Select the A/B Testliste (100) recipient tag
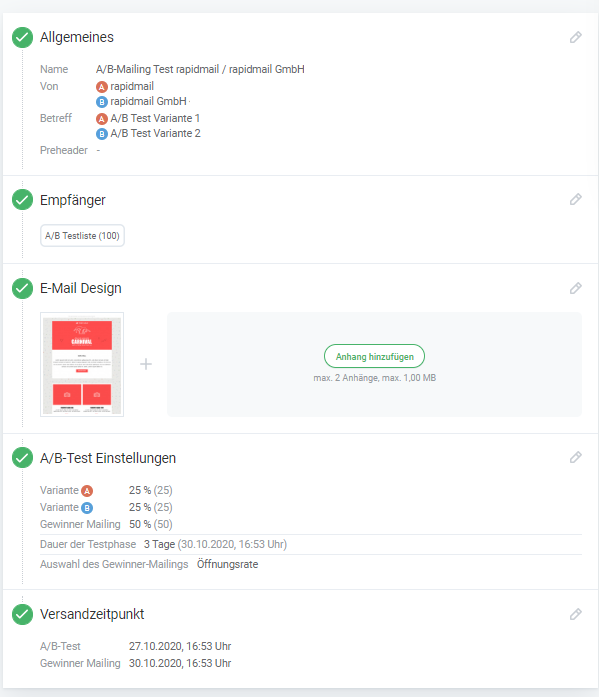The width and height of the screenshot is (599, 697). coord(82,236)
